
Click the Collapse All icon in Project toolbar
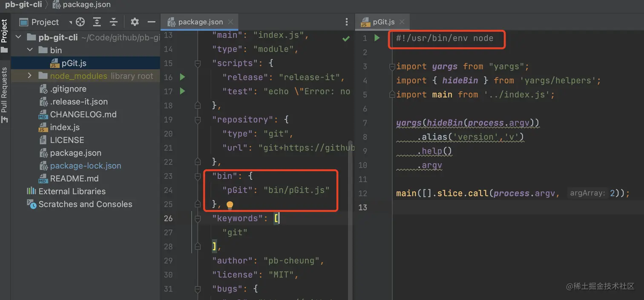point(113,22)
